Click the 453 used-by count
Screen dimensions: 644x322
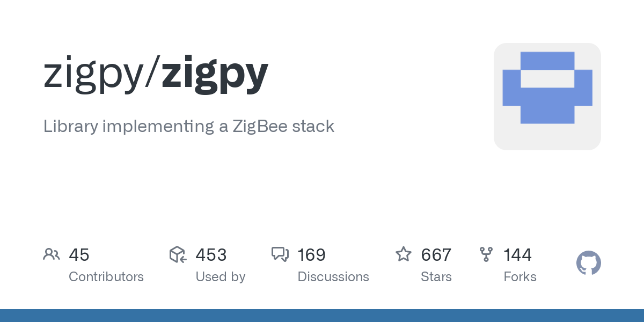211,255
